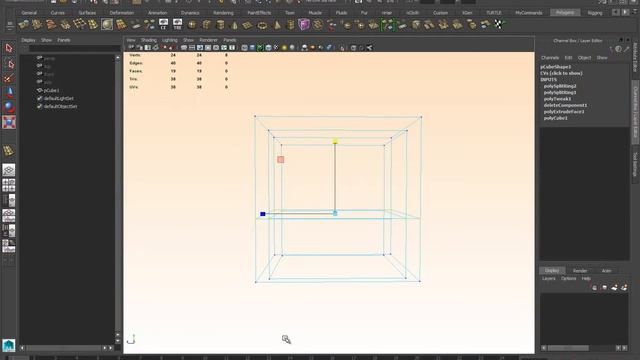Switch to single perspective view layout
The height and width of the screenshot is (360, 640).
9,170
